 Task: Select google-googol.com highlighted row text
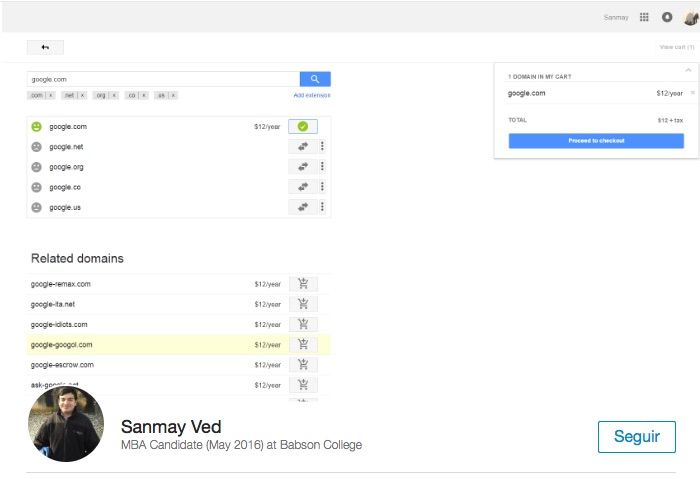click(x=62, y=345)
